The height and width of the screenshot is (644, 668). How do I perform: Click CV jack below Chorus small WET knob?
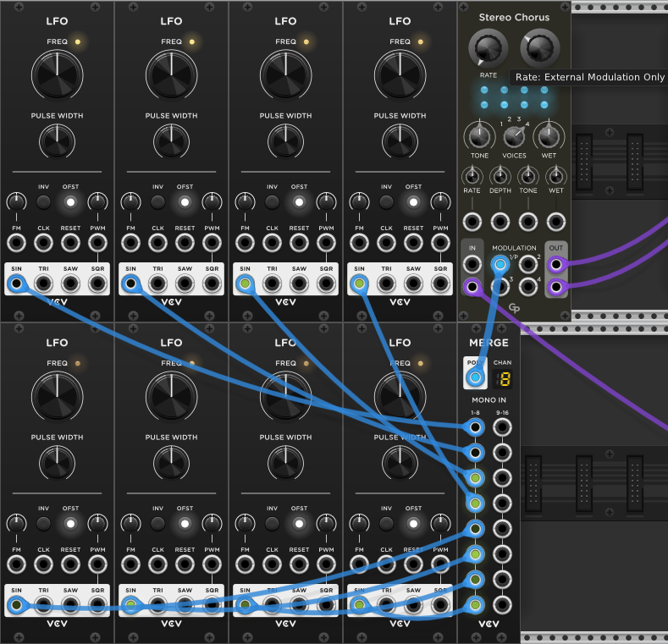coord(556,222)
